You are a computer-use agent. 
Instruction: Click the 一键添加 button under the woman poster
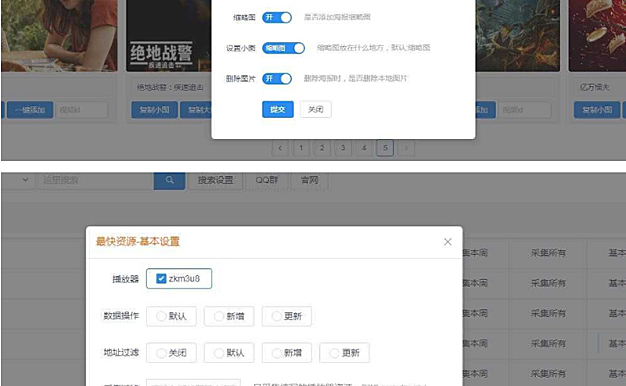pos(30,110)
